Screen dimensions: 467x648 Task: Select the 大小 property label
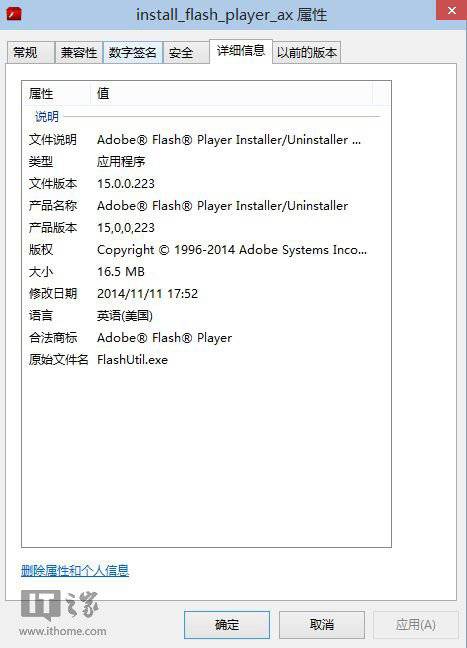[41, 272]
